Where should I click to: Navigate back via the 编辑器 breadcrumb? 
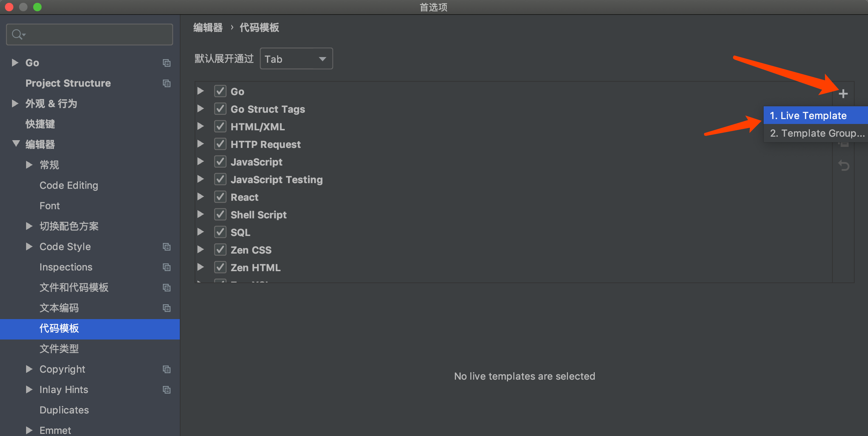(208, 28)
